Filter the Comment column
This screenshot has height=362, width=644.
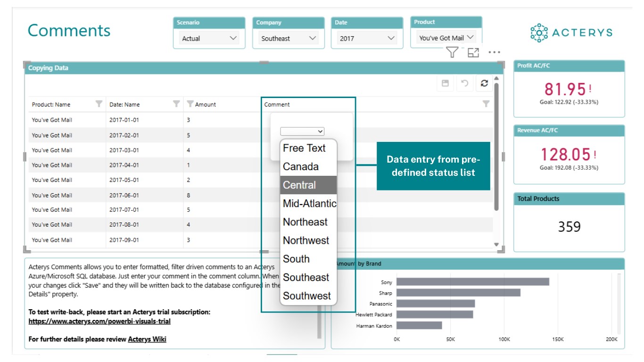click(x=486, y=104)
